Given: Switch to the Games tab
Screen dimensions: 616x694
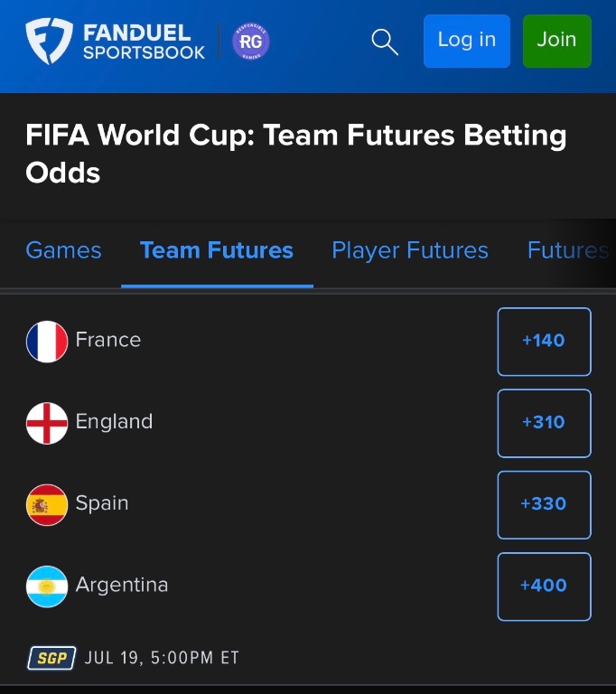Looking at the screenshot, I should click(x=64, y=250).
